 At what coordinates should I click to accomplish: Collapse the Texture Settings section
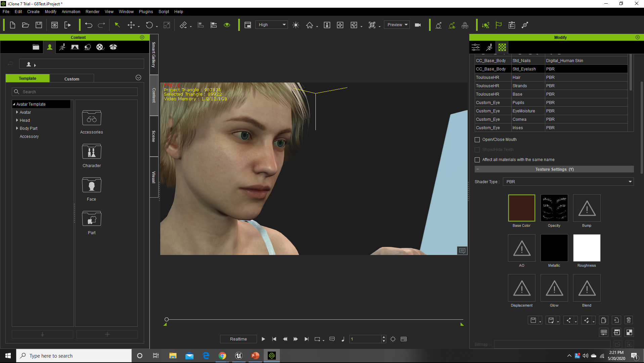pos(478,169)
